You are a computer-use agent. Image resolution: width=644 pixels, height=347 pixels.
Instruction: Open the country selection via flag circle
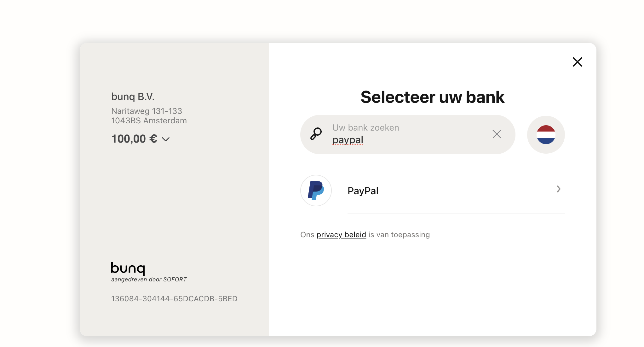click(546, 134)
